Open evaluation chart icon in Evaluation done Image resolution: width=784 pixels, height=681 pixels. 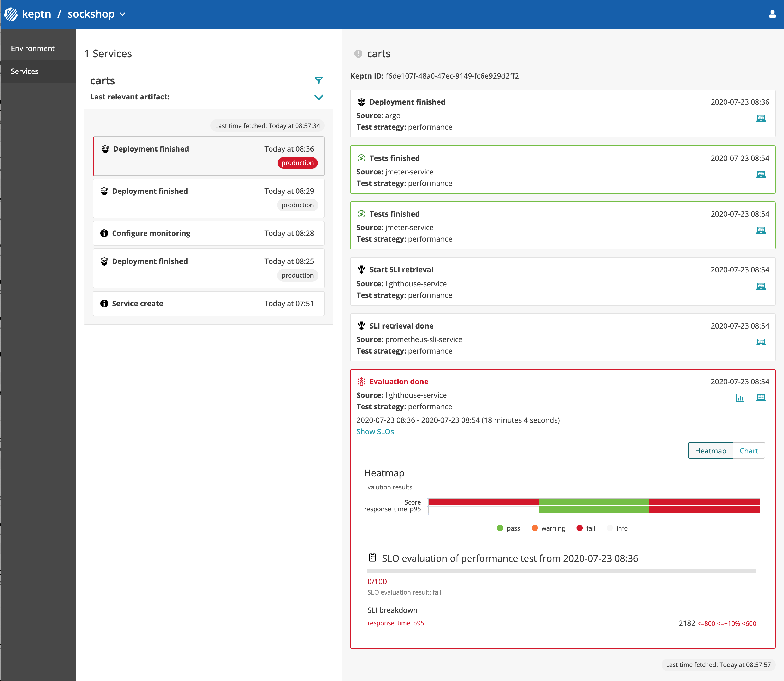pyautogui.click(x=740, y=398)
